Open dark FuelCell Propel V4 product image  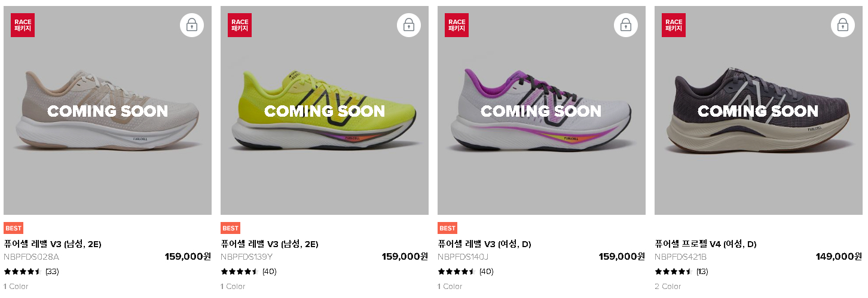coord(759,111)
